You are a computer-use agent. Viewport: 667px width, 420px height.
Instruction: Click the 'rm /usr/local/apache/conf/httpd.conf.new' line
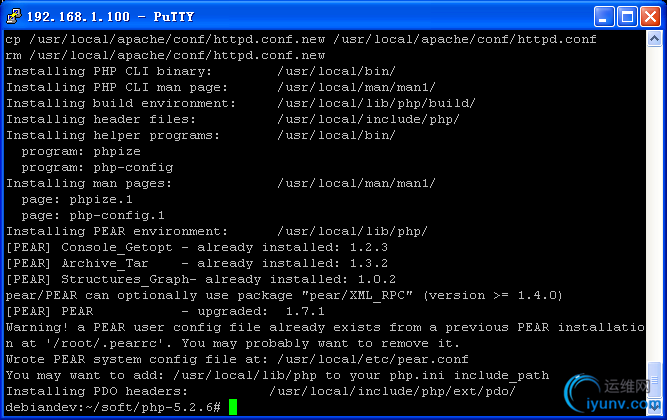165,55
